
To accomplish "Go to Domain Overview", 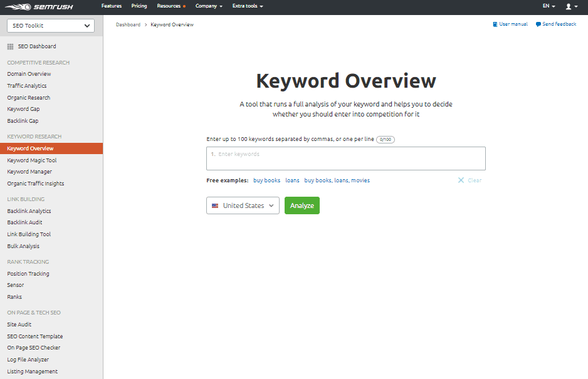I will pyautogui.click(x=29, y=74).
